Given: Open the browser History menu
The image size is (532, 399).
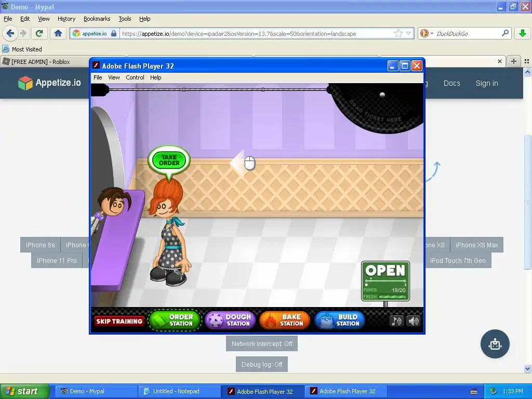Looking at the screenshot, I should pos(66,19).
